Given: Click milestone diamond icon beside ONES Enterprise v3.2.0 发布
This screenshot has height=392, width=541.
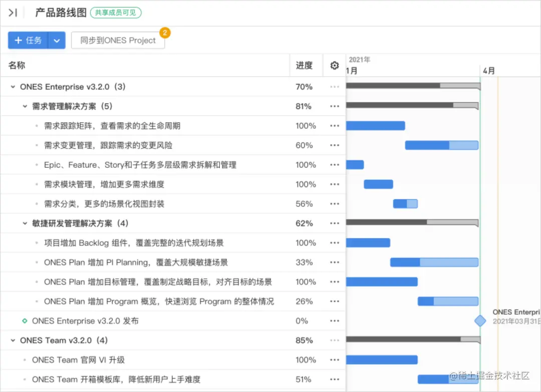Looking at the screenshot, I should 25,321.
